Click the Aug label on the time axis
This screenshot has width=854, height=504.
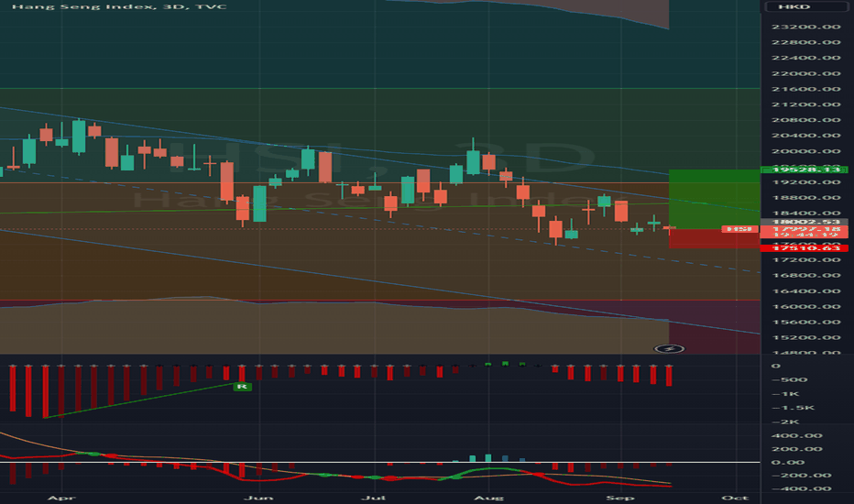pos(488,498)
